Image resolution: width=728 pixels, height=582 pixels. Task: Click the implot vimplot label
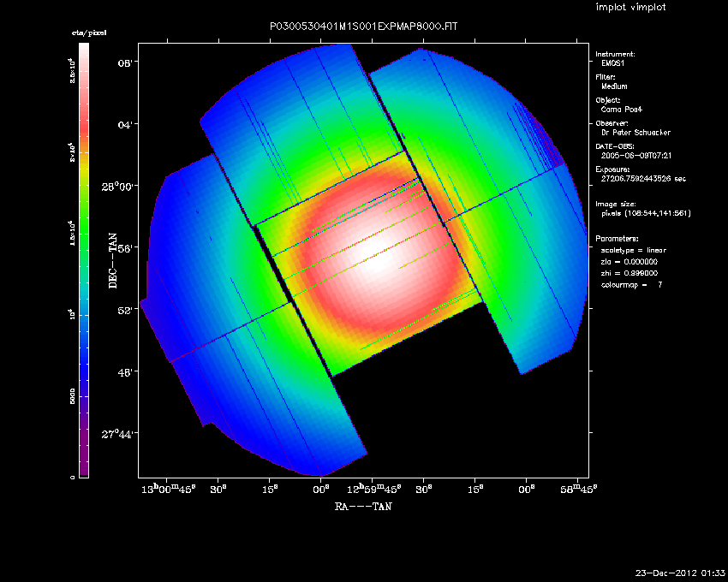pyautogui.click(x=630, y=8)
